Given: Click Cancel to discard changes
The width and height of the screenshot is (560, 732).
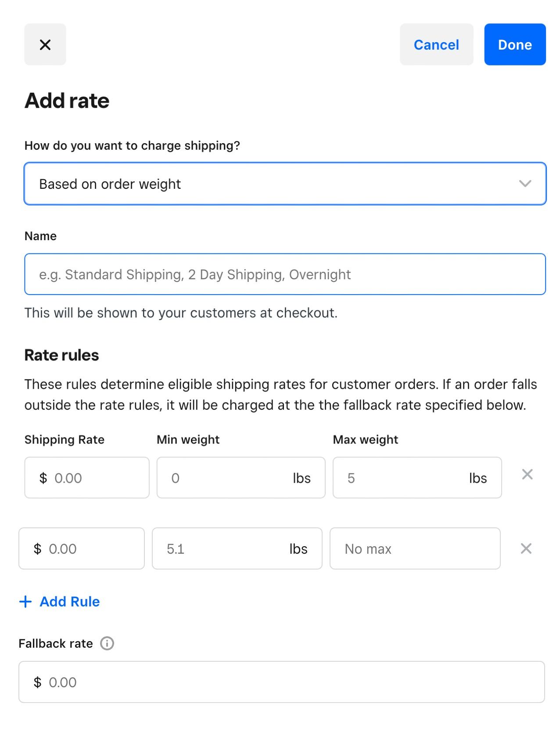Looking at the screenshot, I should 436,44.
